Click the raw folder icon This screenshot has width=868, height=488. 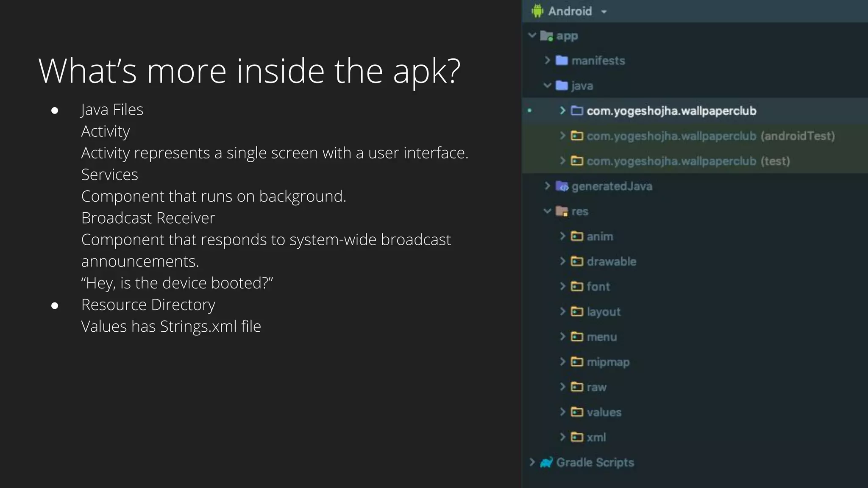pos(577,387)
